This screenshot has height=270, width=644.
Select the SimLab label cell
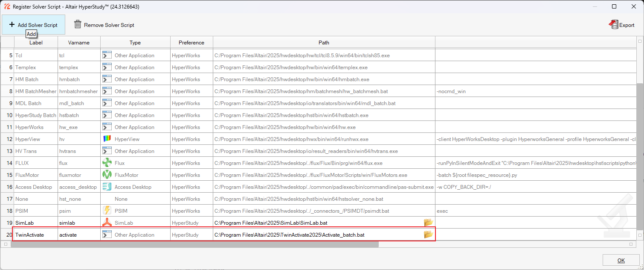(36, 223)
